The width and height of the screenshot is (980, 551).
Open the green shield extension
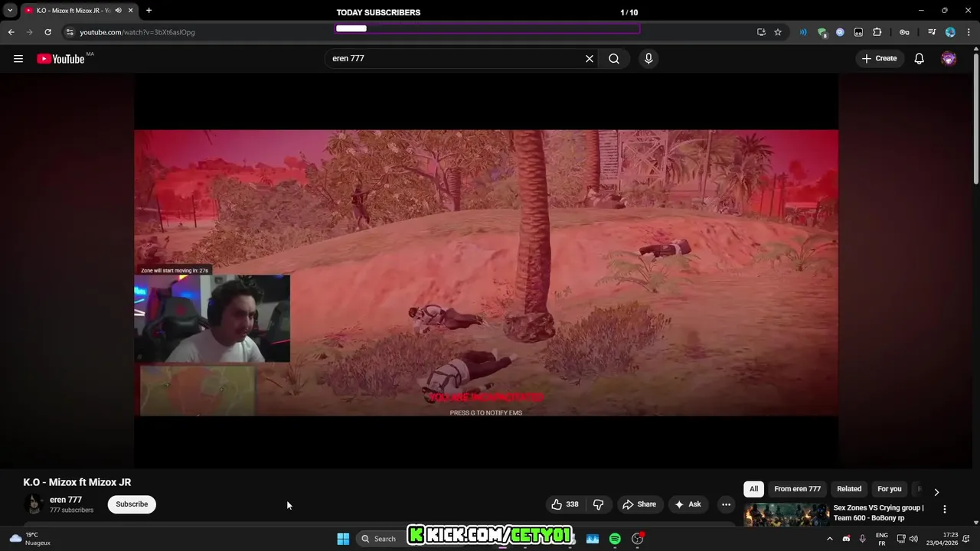(822, 32)
